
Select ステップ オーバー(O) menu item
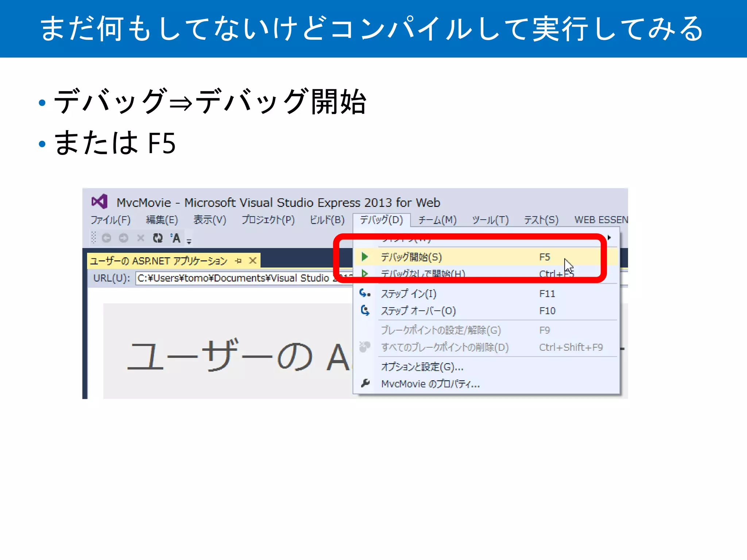tap(487, 311)
